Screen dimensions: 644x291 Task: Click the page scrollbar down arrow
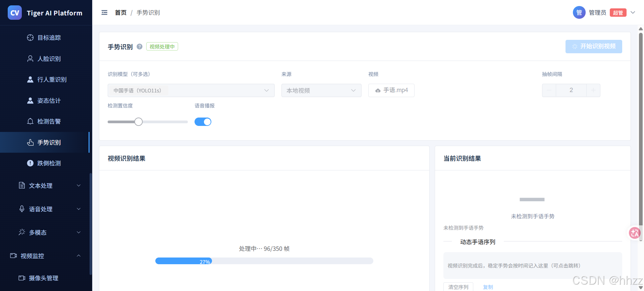(641, 288)
